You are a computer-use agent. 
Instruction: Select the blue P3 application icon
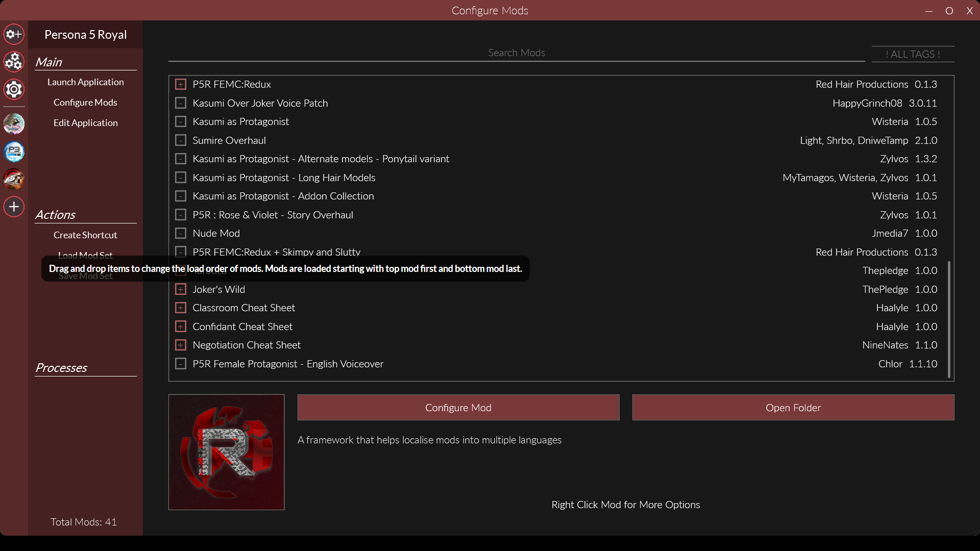pos(14,152)
